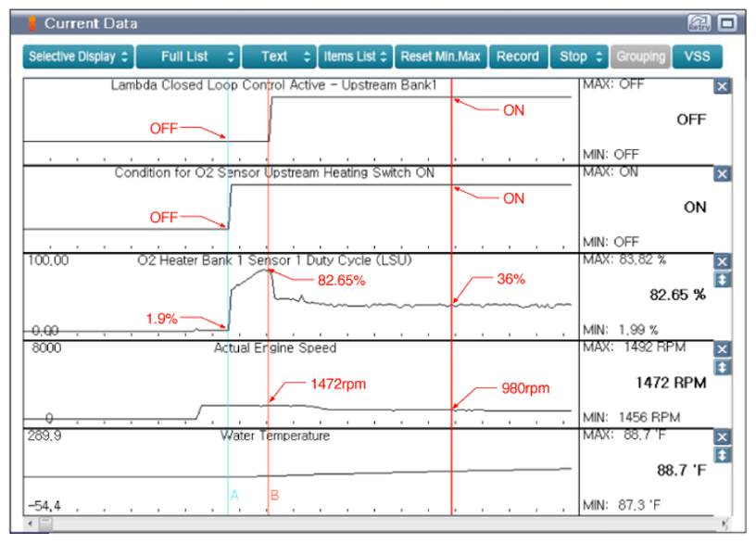
Task: Click the Current Data panel maximize icon
Action: pos(726,22)
